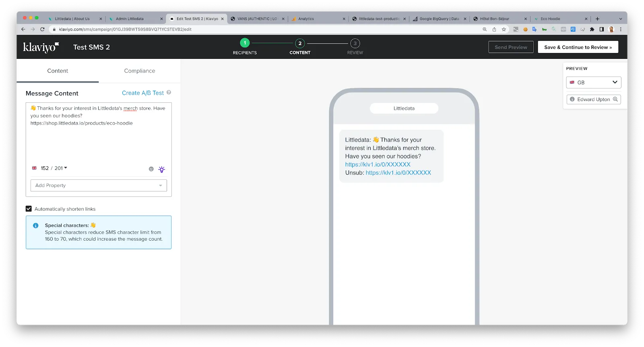Image resolution: width=644 pixels, height=347 pixels.
Task: Click the browser address bar URL
Action: (x=125, y=29)
